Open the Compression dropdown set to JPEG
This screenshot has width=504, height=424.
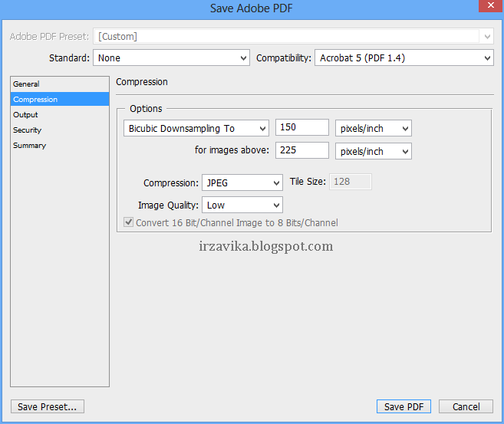tap(242, 182)
